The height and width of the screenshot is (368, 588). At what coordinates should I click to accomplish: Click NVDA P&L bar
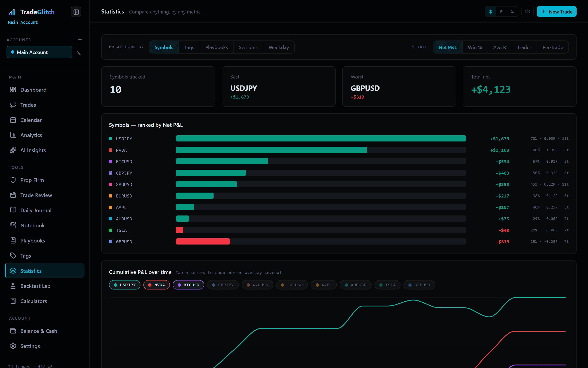(x=271, y=150)
